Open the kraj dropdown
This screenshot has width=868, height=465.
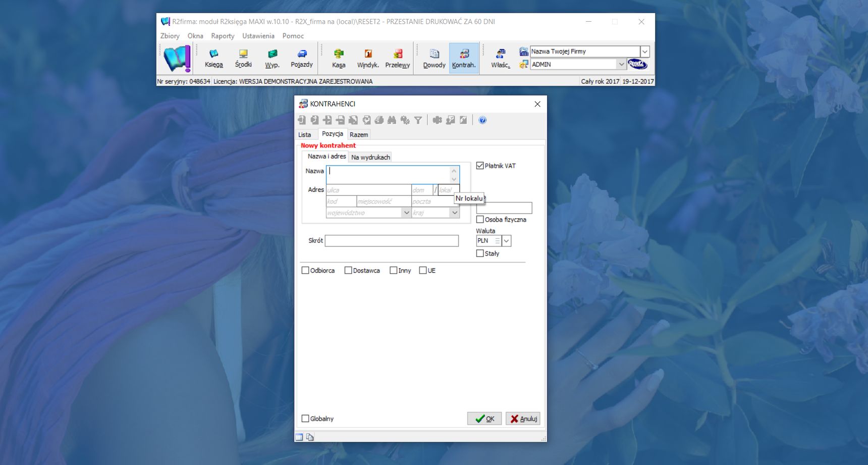(x=455, y=213)
